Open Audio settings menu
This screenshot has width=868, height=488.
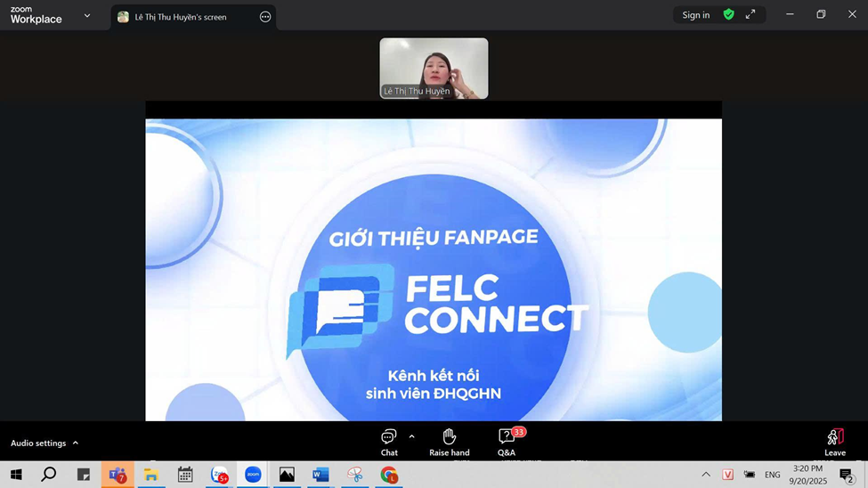point(45,443)
